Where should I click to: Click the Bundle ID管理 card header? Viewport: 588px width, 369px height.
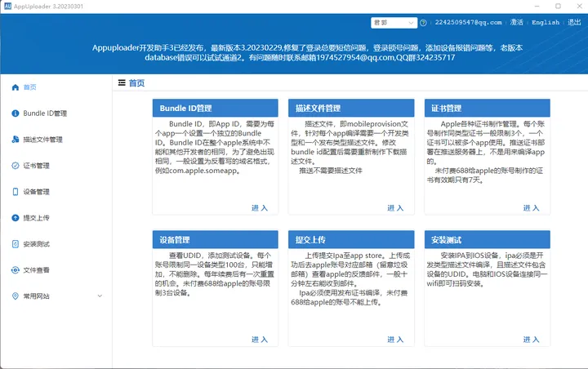(x=216, y=108)
